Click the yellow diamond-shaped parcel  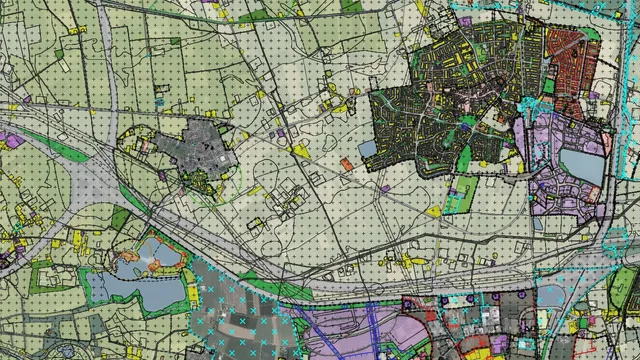pos(433,211)
